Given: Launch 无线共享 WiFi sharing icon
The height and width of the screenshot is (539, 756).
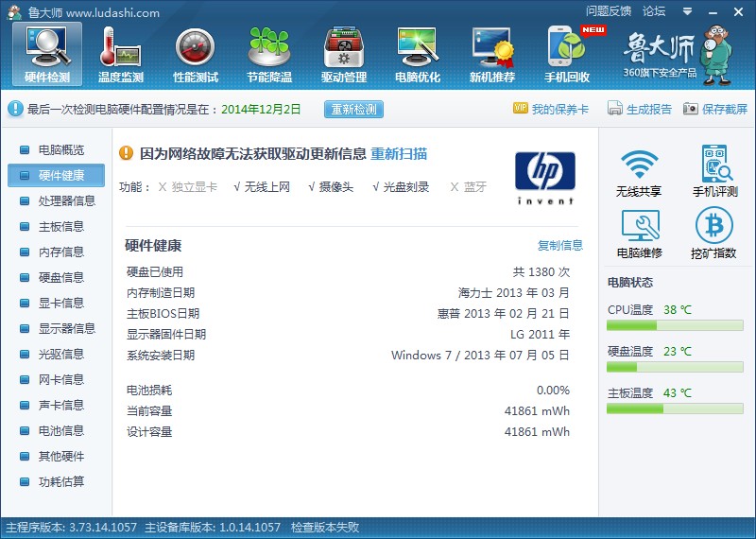Looking at the screenshot, I should pos(639,172).
